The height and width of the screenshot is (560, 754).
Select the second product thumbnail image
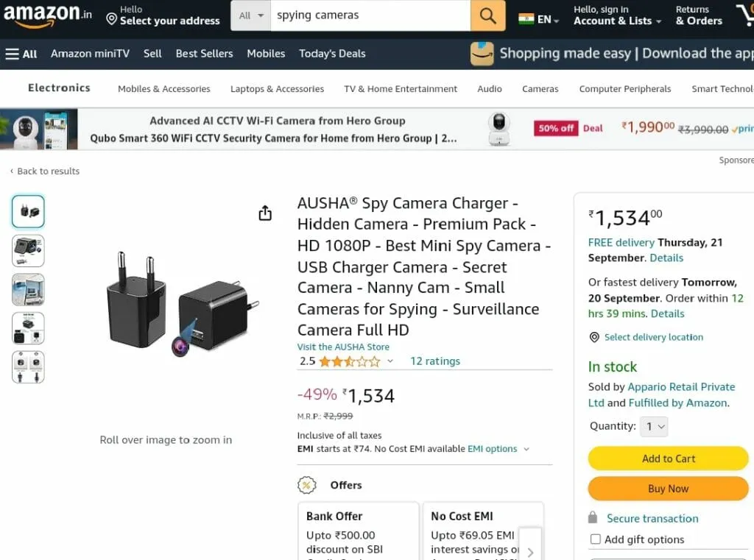click(x=28, y=250)
